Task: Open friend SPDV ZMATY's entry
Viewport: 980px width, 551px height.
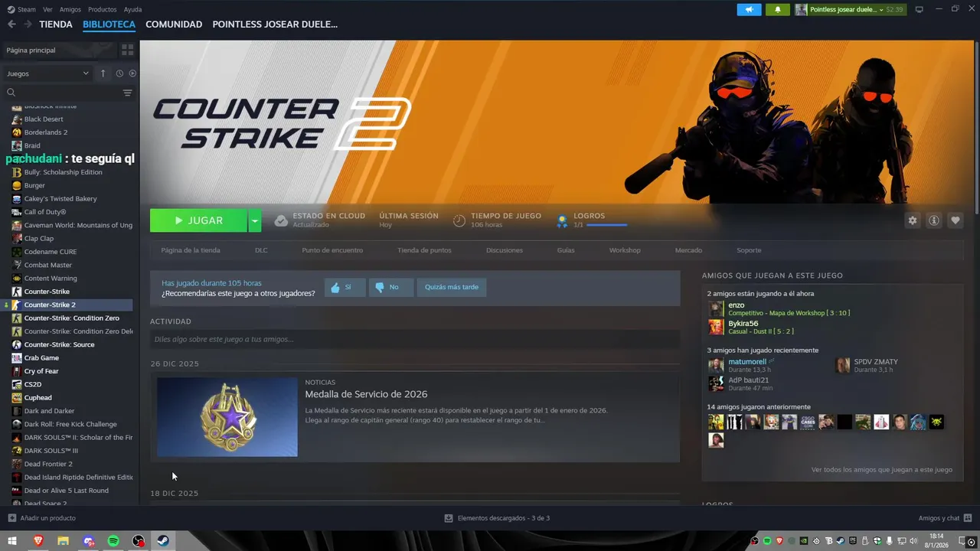Action: point(867,366)
